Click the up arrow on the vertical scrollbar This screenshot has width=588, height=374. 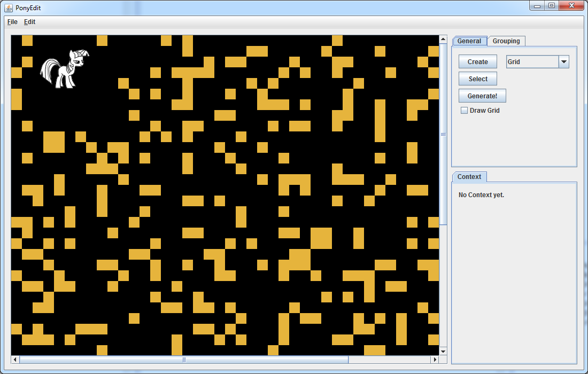pyautogui.click(x=443, y=38)
